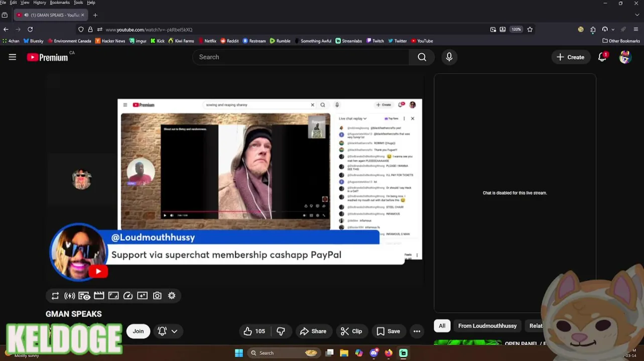Click the video filters sparkle icon
This screenshot has width=644, height=361.
click(x=143, y=296)
